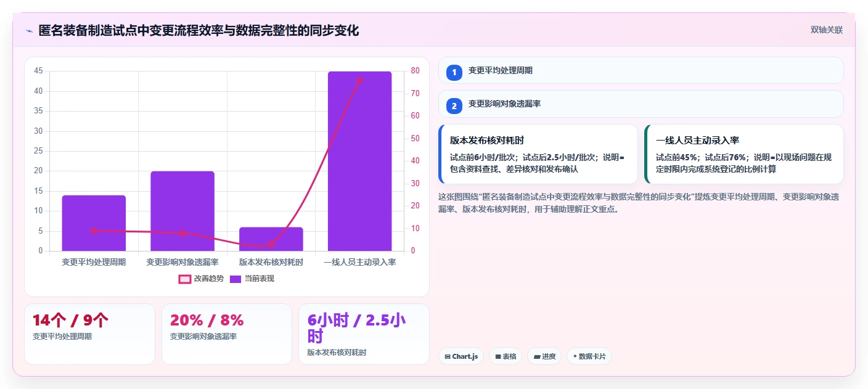Click the 表格 tag chip
This screenshot has width=868, height=389.
pos(506,356)
